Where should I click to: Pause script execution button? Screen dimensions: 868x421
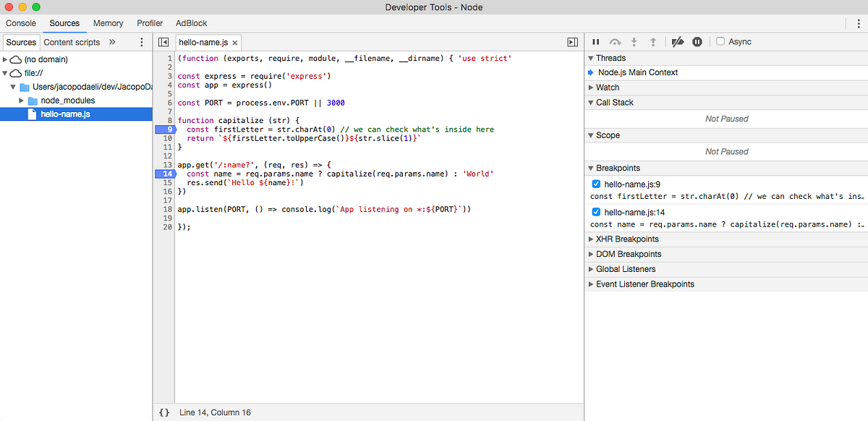pyautogui.click(x=596, y=42)
